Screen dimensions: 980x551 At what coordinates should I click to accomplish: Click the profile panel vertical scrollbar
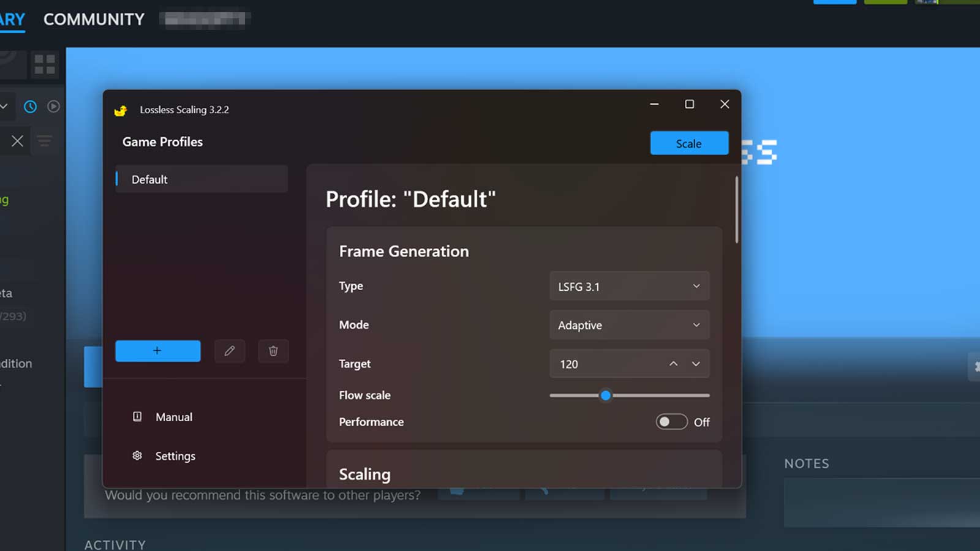coord(736,209)
